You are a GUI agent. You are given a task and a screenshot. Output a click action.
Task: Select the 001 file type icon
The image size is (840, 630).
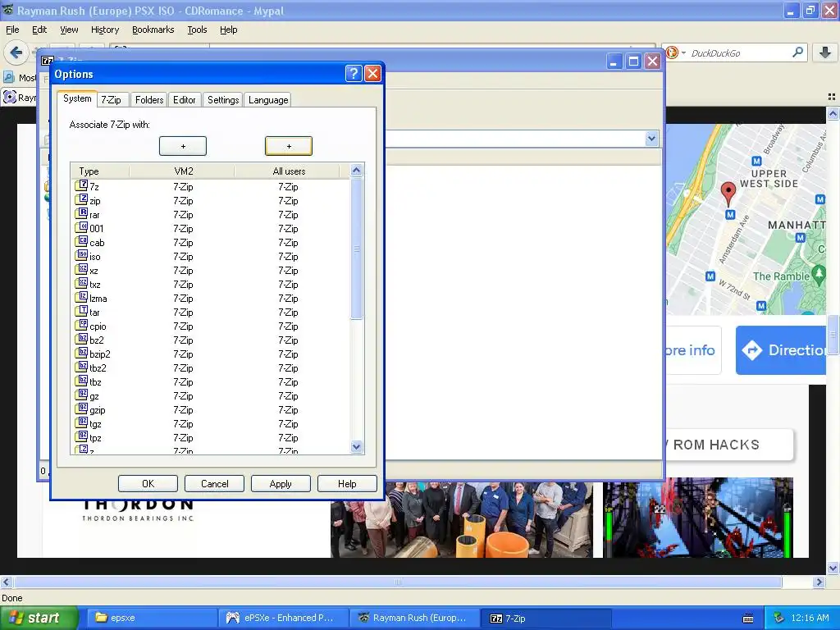(81, 228)
